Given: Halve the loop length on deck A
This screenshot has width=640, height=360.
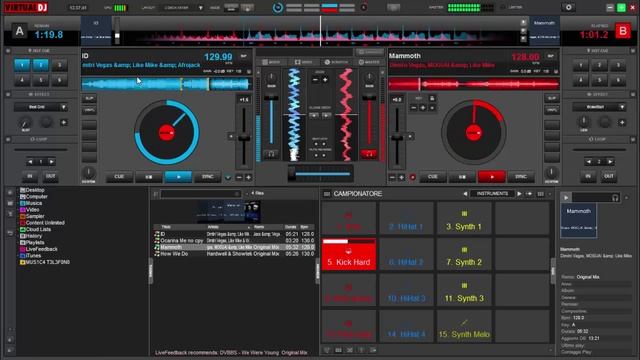Looking at the screenshot, I should [x=30, y=162].
